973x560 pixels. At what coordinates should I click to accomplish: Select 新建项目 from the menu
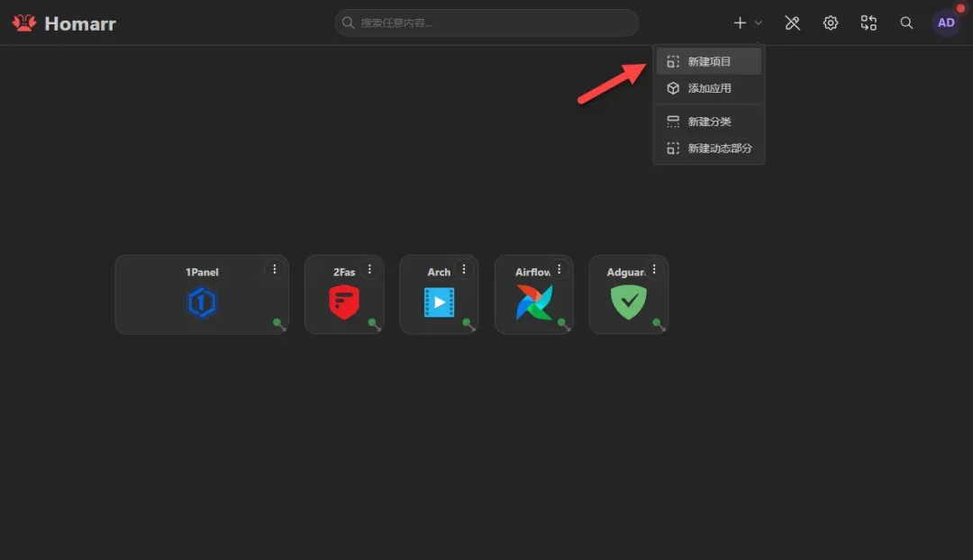click(x=709, y=62)
